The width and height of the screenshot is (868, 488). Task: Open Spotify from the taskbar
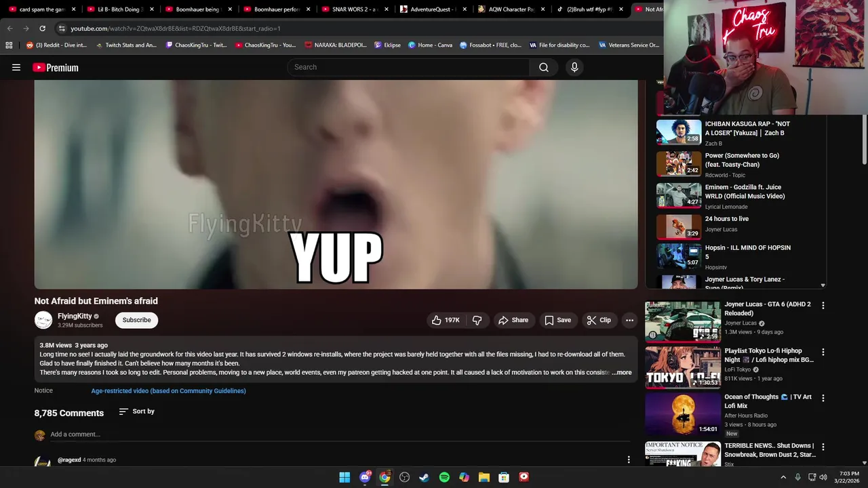pos(444,477)
